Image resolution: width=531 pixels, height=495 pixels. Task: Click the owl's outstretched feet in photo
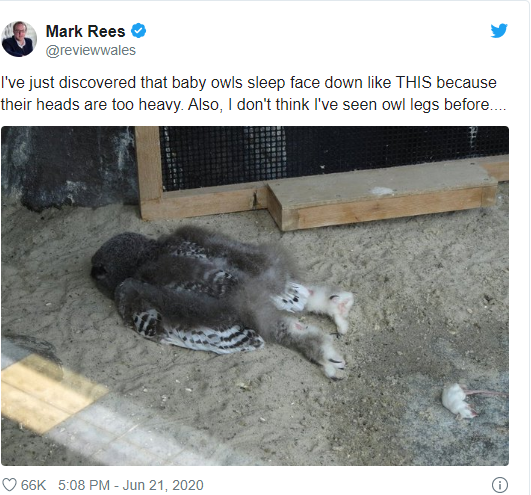click(x=331, y=331)
